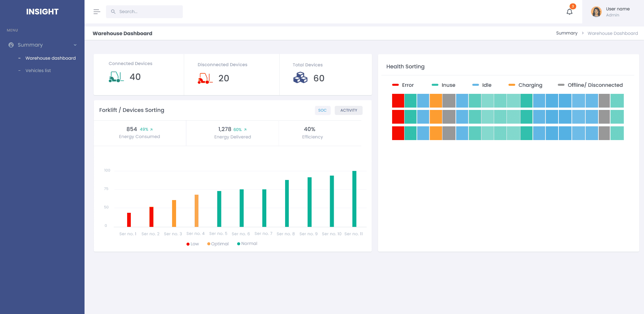Viewport: 644px width, 314px height.
Task: Click the total devices boxes icon
Action: pyautogui.click(x=300, y=78)
